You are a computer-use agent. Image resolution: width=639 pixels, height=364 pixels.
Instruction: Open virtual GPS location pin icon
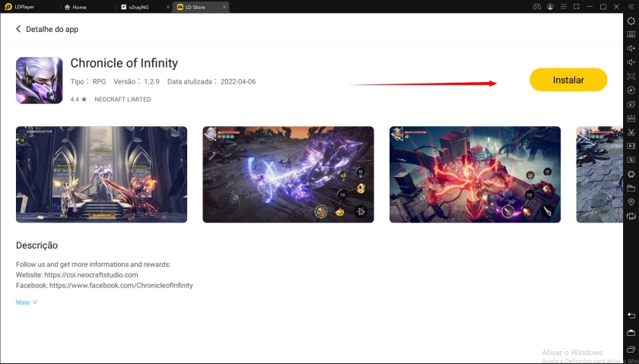(631, 201)
